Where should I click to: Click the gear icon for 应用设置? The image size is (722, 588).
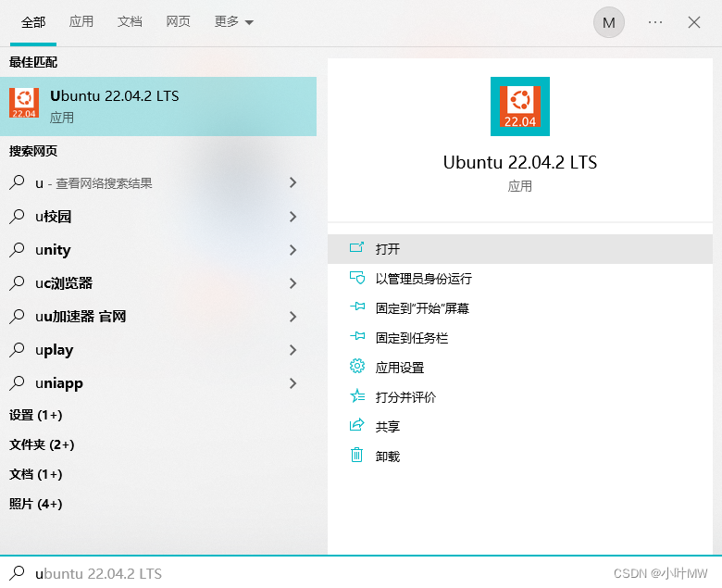pyautogui.click(x=357, y=367)
